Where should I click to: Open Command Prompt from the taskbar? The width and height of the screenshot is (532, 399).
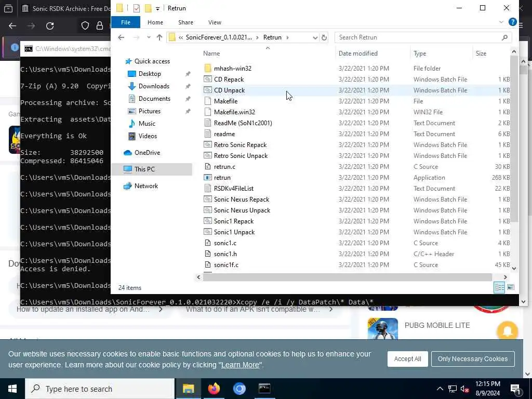(x=264, y=389)
